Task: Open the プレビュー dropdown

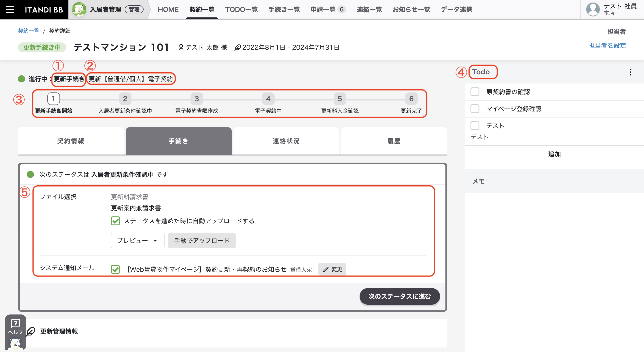Action: 138,240
